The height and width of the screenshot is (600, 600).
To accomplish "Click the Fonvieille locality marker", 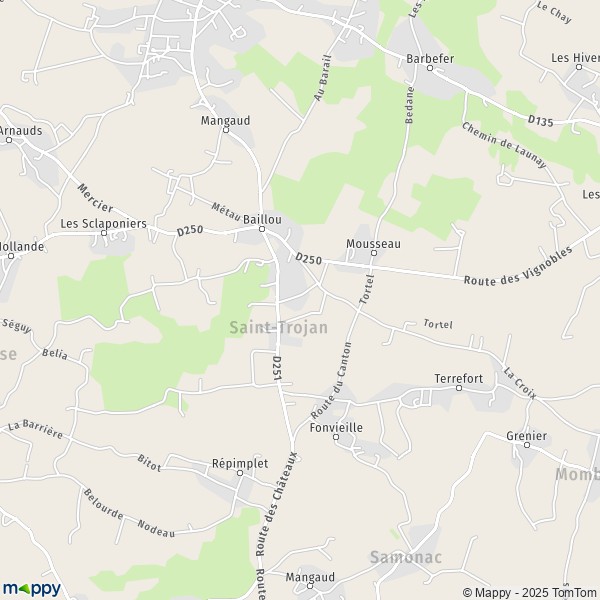I will (336, 437).
